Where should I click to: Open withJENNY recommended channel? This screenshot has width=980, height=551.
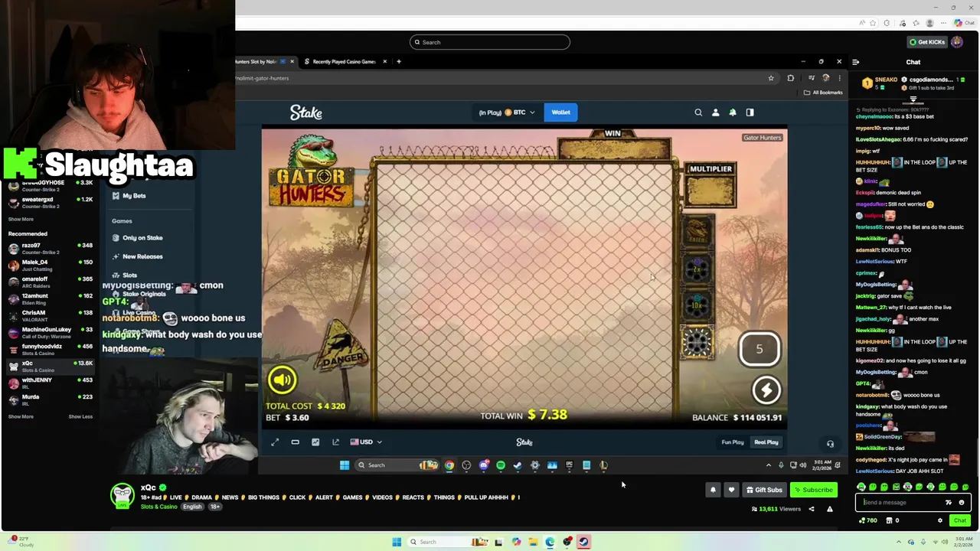point(50,383)
